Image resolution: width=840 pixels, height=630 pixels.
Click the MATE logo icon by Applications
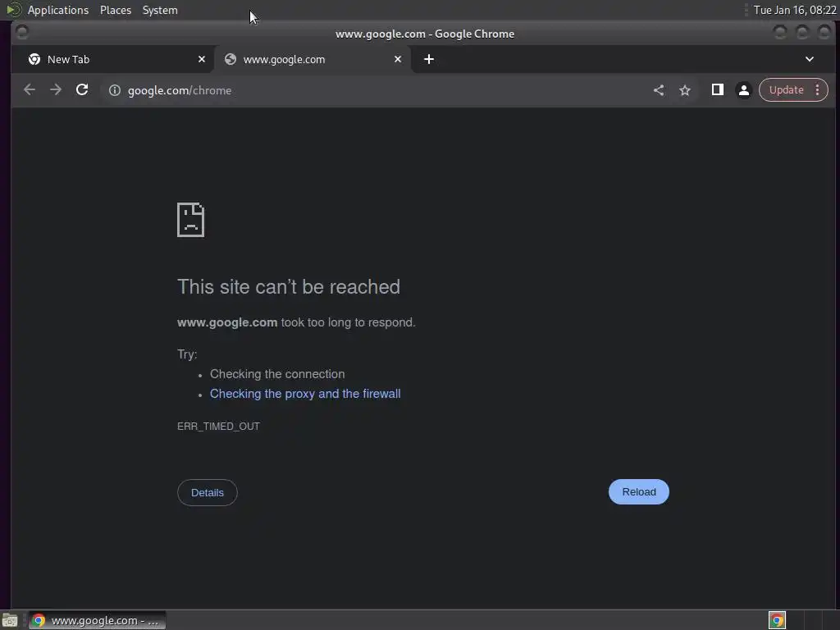point(13,10)
